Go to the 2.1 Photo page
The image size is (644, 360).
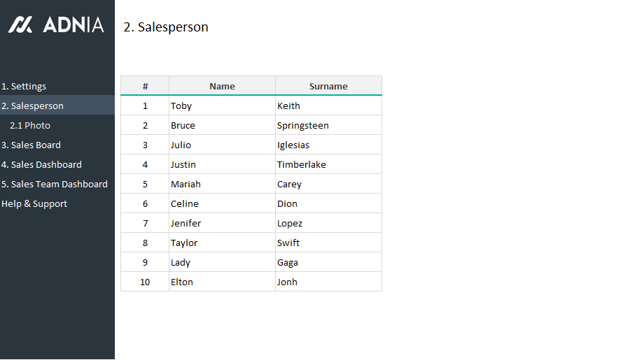click(30, 126)
